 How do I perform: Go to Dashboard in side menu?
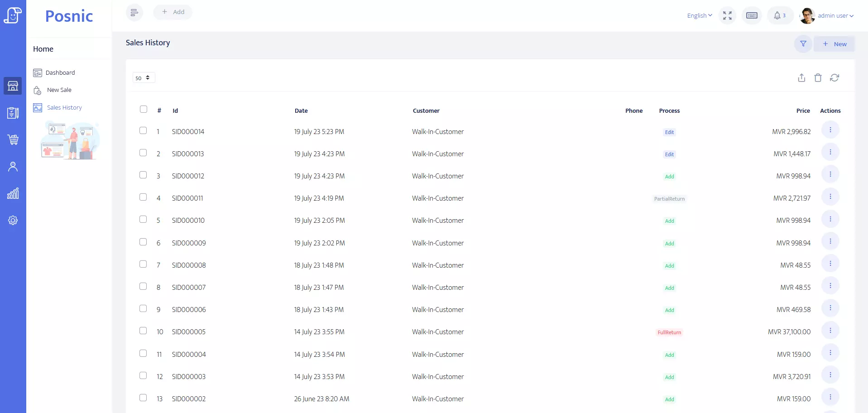pos(60,73)
